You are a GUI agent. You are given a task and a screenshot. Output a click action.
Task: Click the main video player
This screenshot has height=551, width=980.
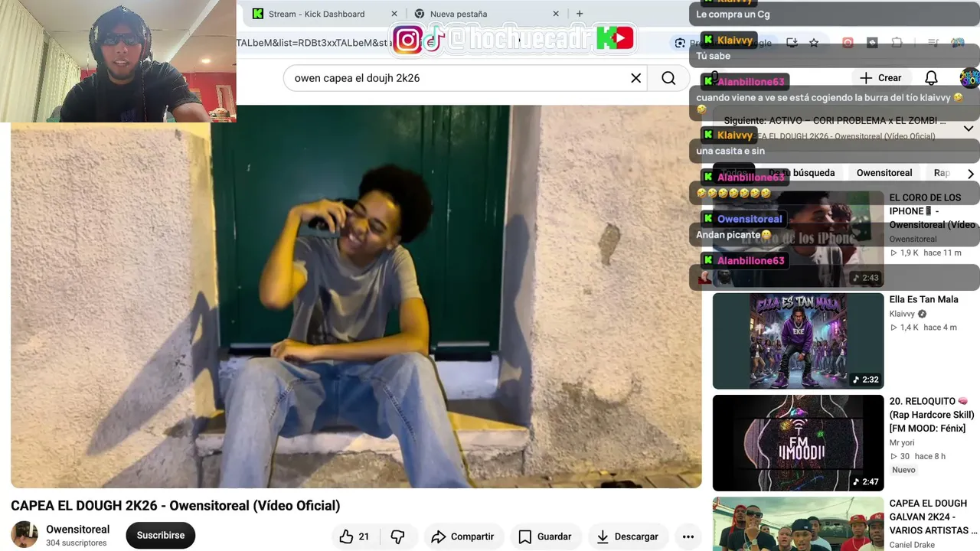point(356,296)
